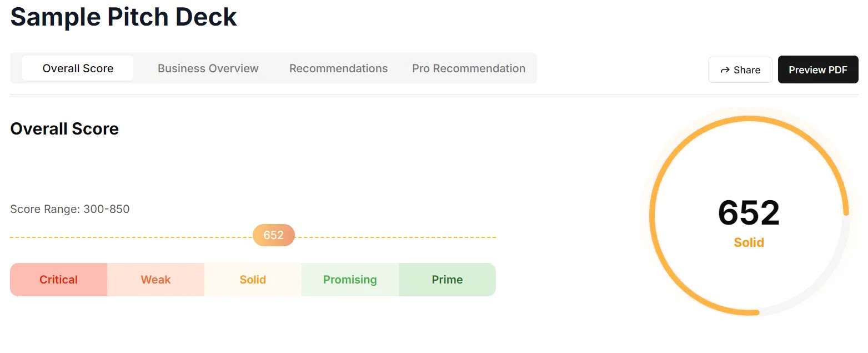868x353 pixels.
Task: Click the Share arrow icon
Action: (x=725, y=70)
